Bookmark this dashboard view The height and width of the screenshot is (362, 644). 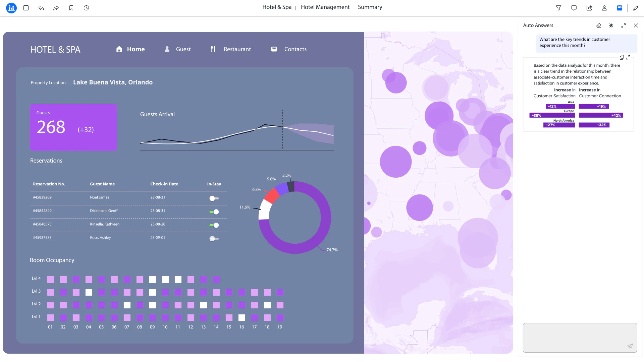71,8
